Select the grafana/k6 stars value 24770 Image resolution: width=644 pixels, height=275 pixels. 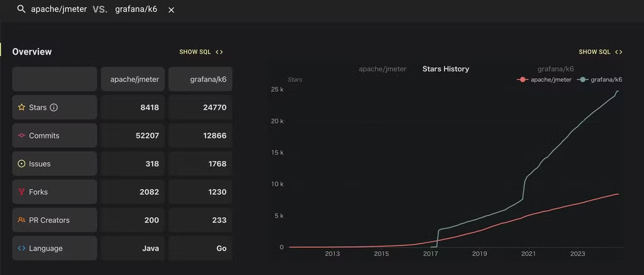point(214,107)
